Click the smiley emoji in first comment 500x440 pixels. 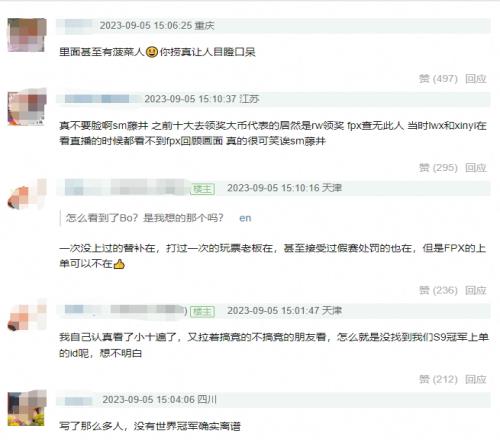point(152,52)
